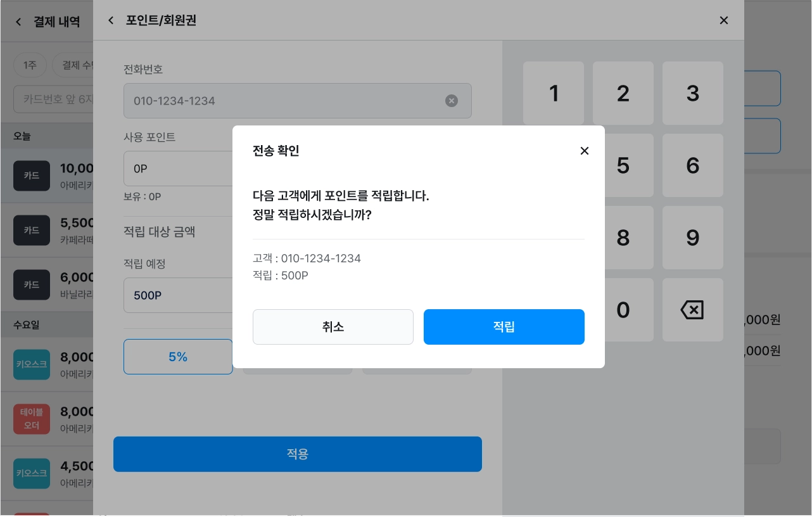Close the 전송 확인 dialog with X
This screenshot has height=517, width=812.
click(585, 151)
